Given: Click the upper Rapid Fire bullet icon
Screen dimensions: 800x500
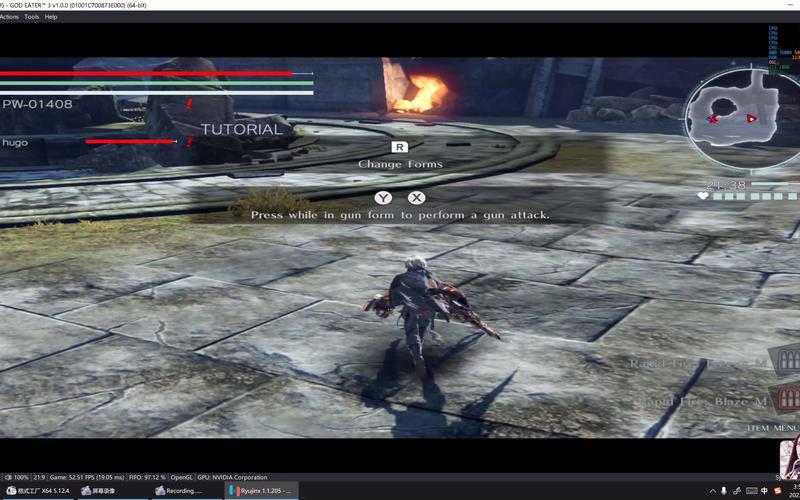Looking at the screenshot, I should pos(788,362).
